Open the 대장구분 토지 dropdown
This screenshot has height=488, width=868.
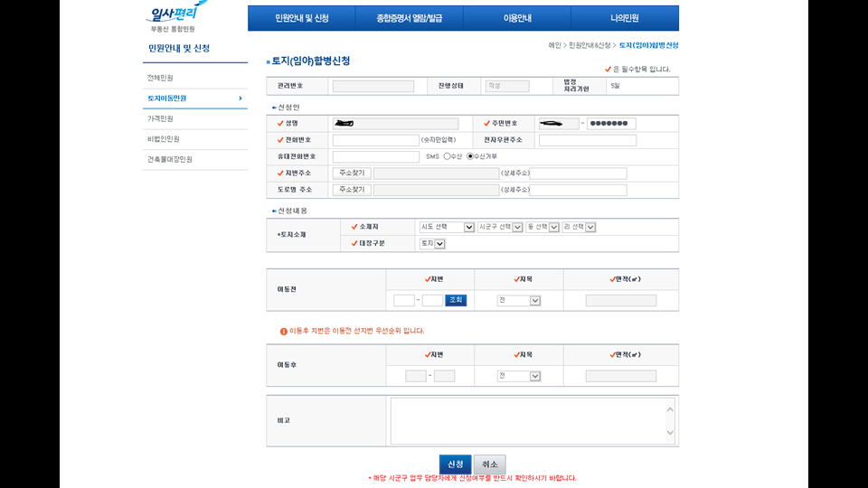click(x=432, y=243)
